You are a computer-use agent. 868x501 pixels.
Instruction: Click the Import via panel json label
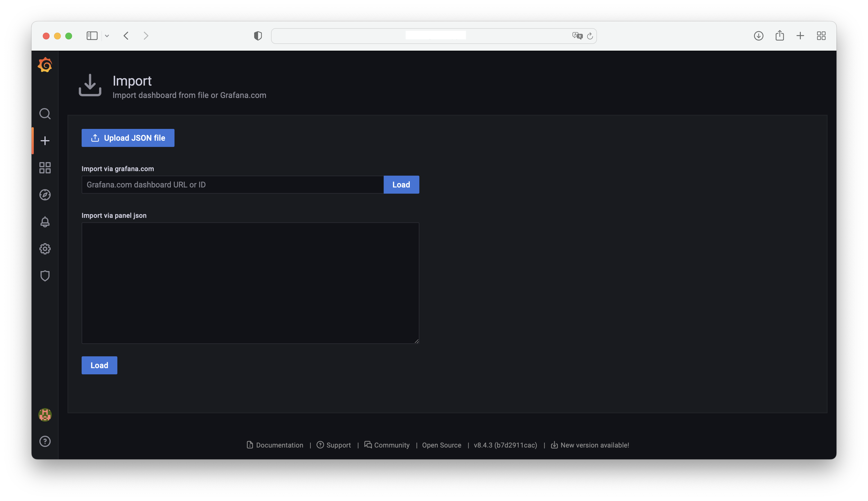tap(114, 215)
